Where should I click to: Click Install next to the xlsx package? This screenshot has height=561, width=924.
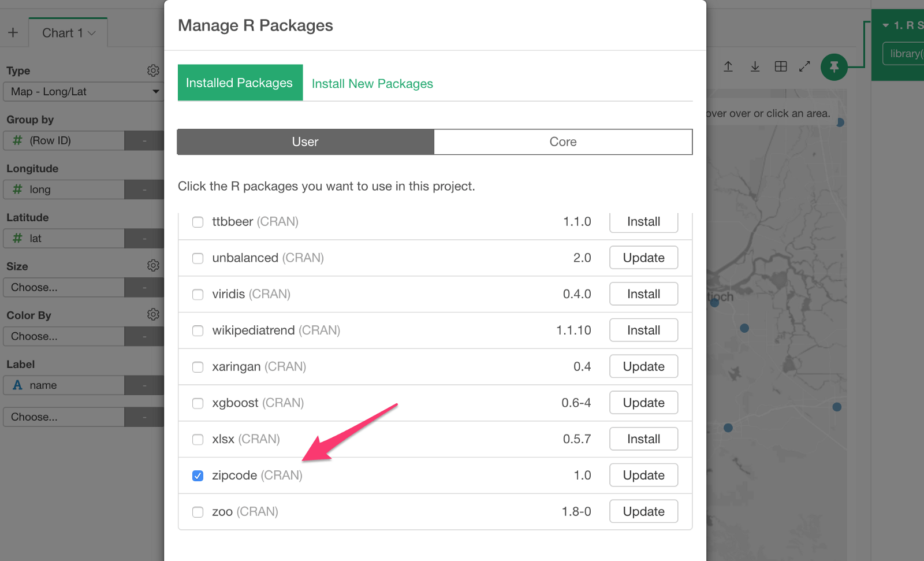point(643,439)
